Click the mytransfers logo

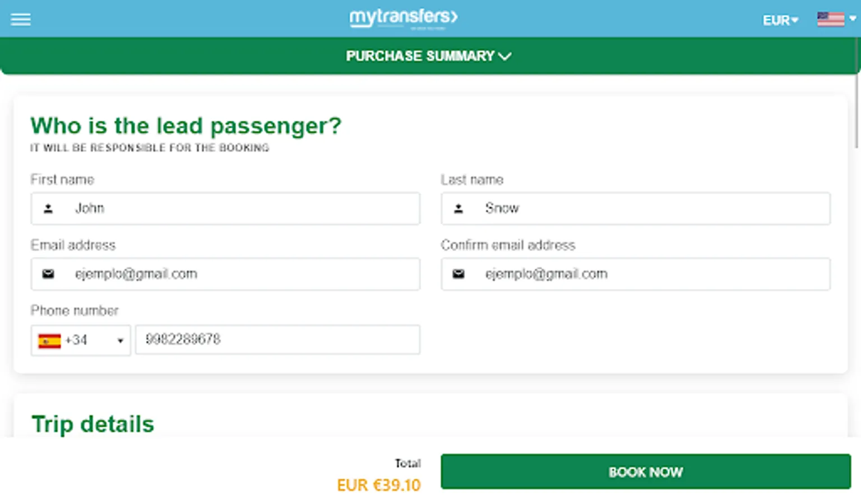[x=403, y=17]
